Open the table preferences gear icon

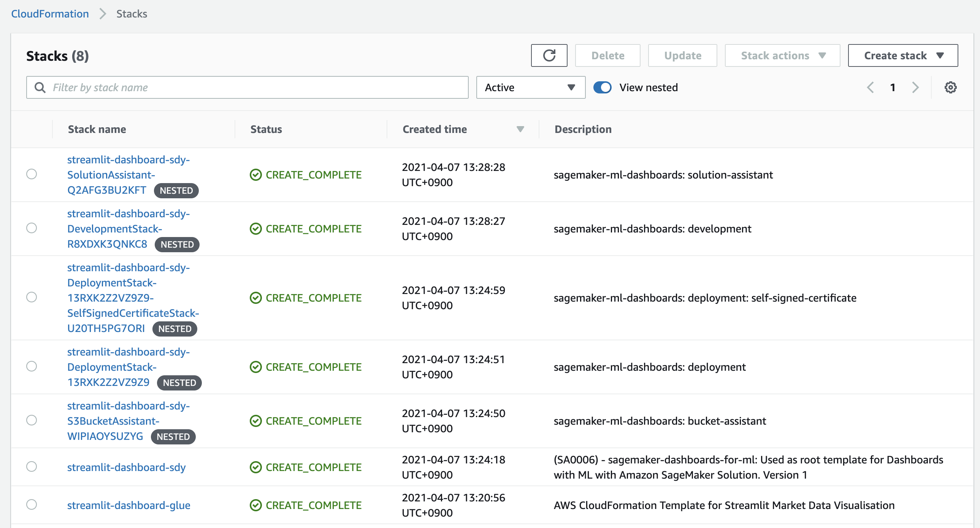[950, 87]
